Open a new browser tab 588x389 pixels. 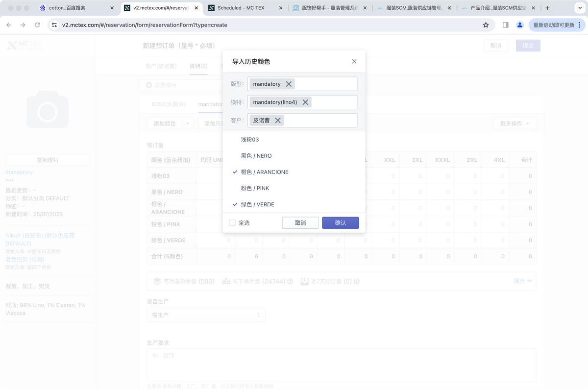[547, 8]
